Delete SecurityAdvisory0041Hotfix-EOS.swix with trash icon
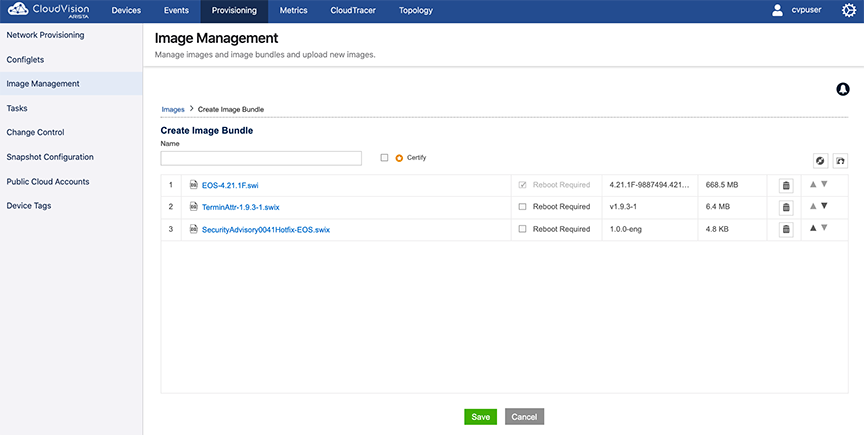Image resolution: width=864 pixels, height=435 pixels. click(x=786, y=229)
